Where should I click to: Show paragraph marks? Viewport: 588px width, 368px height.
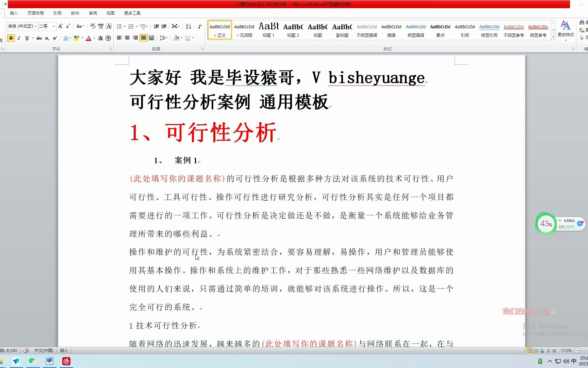[200, 26]
